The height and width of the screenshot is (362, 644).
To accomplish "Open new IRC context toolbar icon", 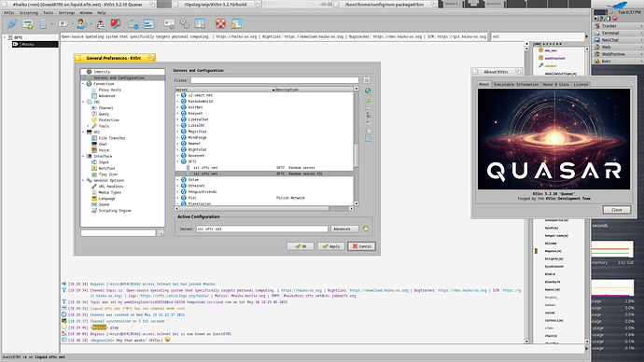I will point(27,24).
